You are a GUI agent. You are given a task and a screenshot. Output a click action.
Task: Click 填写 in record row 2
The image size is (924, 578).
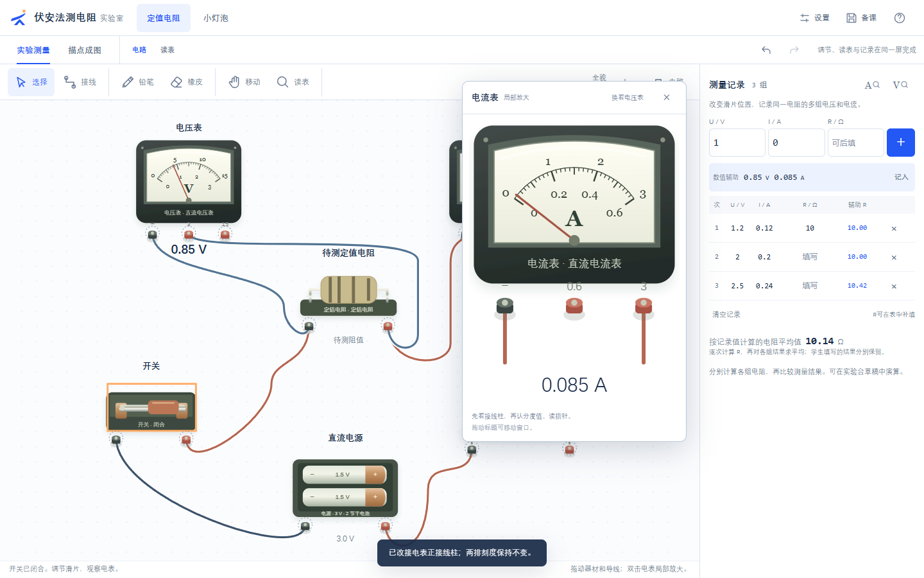click(810, 257)
